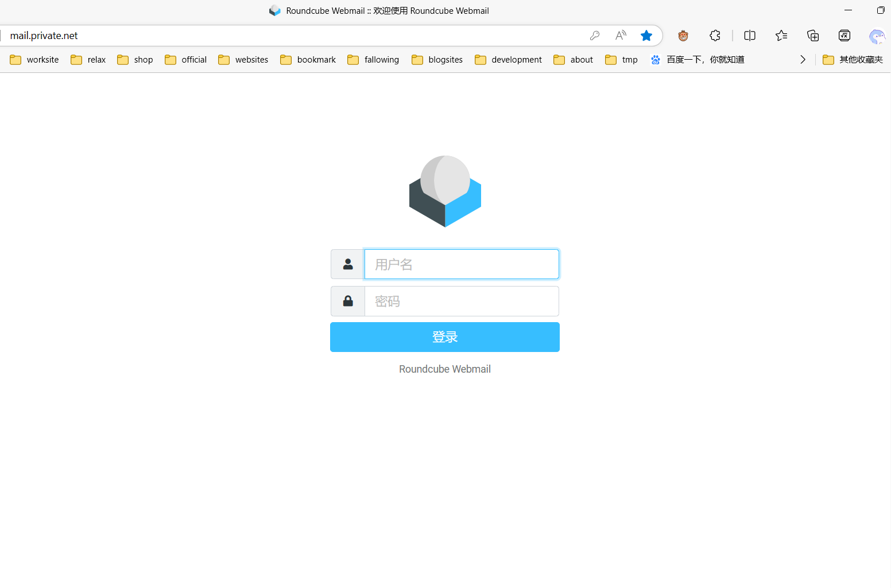This screenshot has width=891, height=588.
Task: Focus the 密码 password field
Action: pos(462,301)
